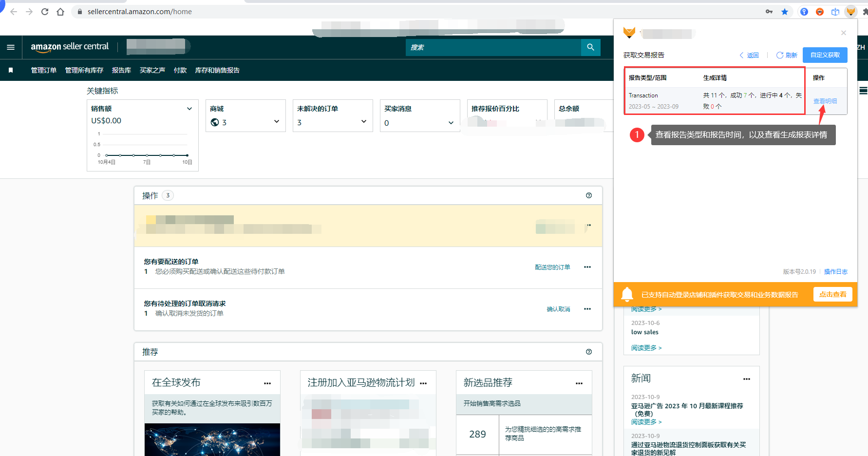Click the fox logo in the popup header
This screenshot has width=868, height=456.
(629, 33)
